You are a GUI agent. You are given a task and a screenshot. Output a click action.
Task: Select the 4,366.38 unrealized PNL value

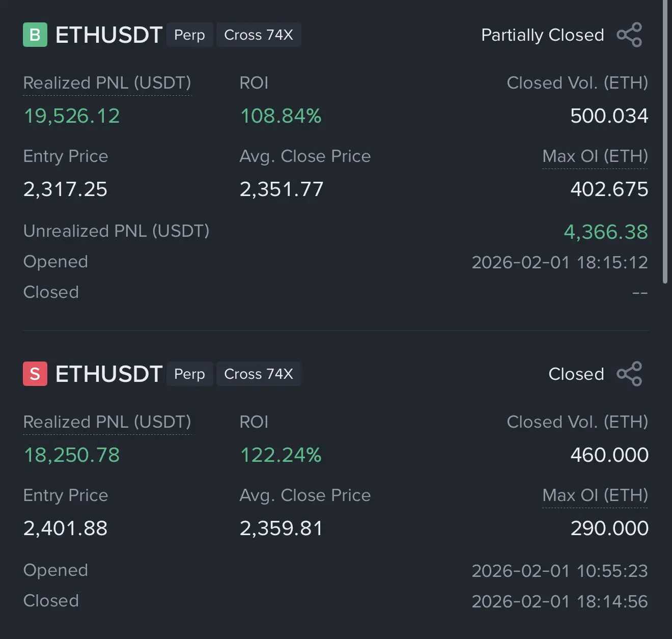pyautogui.click(x=605, y=232)
